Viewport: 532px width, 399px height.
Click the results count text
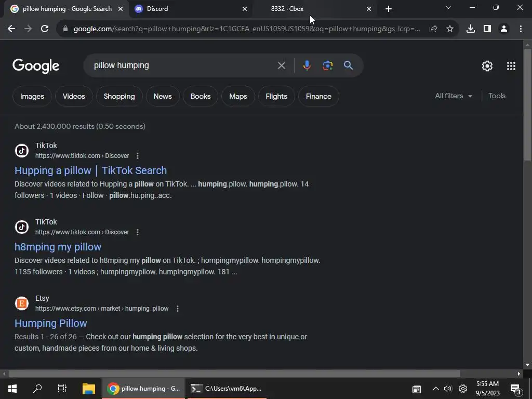[79, 127]
